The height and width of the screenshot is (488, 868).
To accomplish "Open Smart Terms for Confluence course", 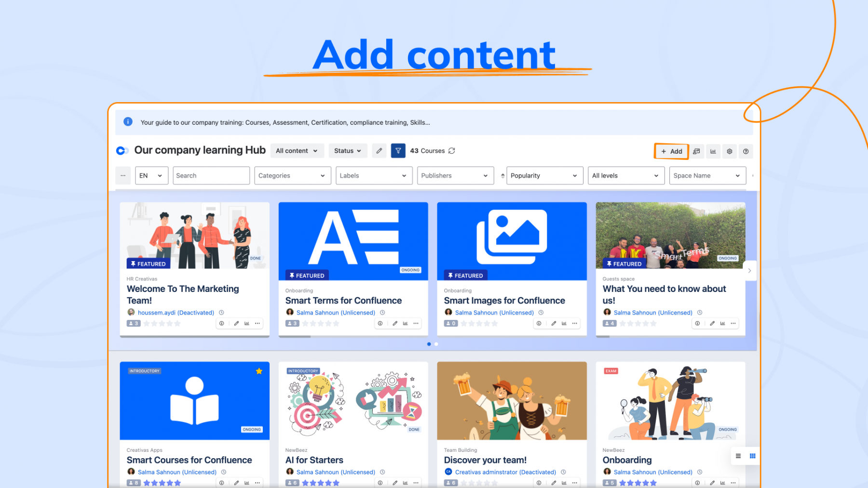I will pyautogui.click(x=343, y=301).
